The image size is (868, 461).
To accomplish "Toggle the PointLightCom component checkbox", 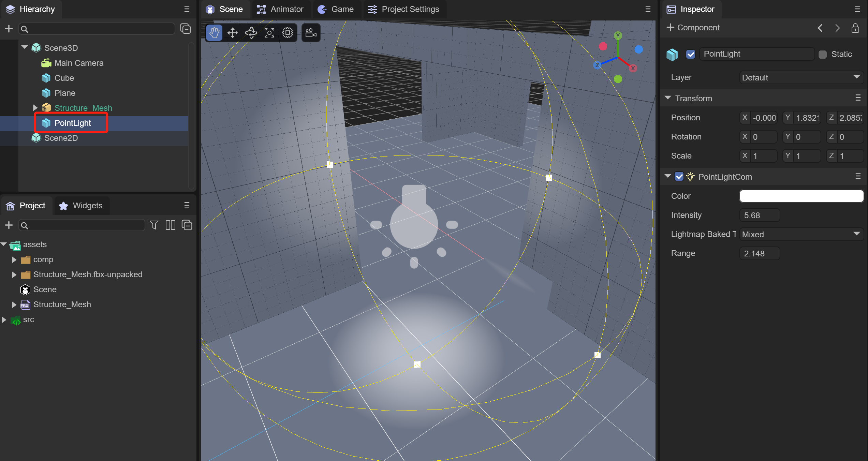I will pos(679,177).
